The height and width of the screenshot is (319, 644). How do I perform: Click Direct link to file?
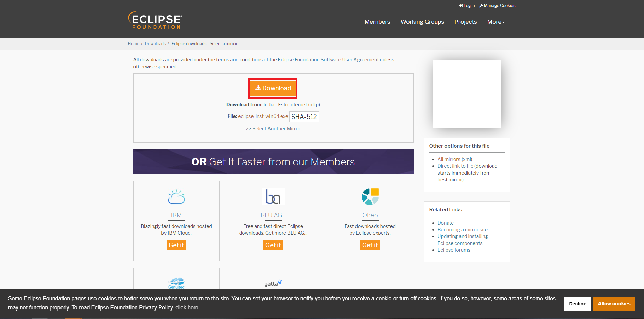point(455,166)
